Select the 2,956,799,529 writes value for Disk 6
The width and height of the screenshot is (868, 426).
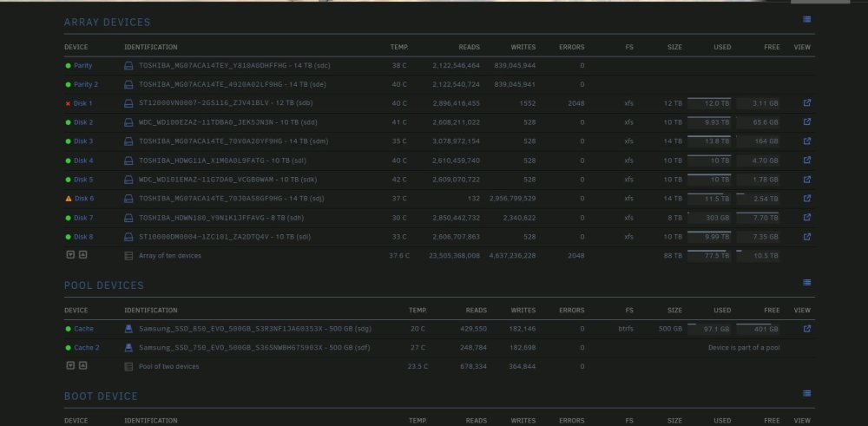coord(513,198)
